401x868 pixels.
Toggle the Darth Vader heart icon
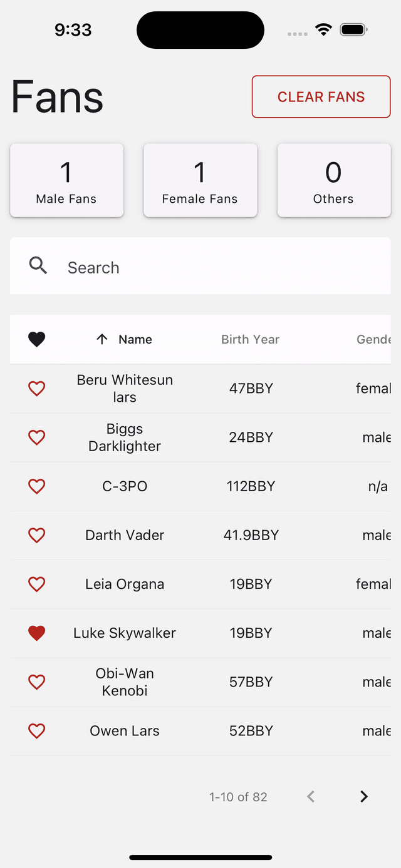37,535
